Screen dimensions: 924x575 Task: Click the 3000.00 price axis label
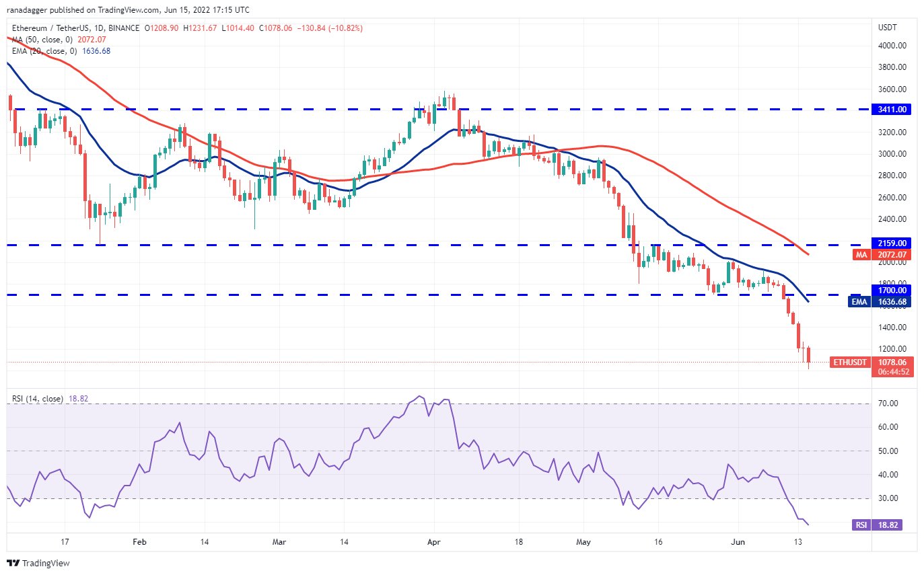click(x=892, y=153)
